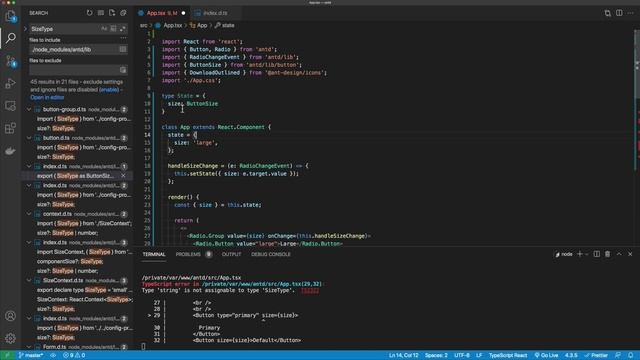640x360 pixels.
Task: Click the feedback icon in the status bar
Action: point(618,355)
